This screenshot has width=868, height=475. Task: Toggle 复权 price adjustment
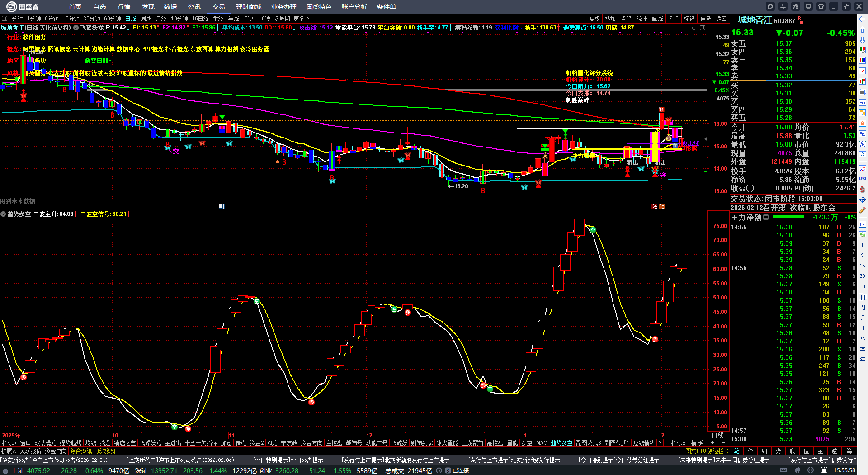pos(595,19)
